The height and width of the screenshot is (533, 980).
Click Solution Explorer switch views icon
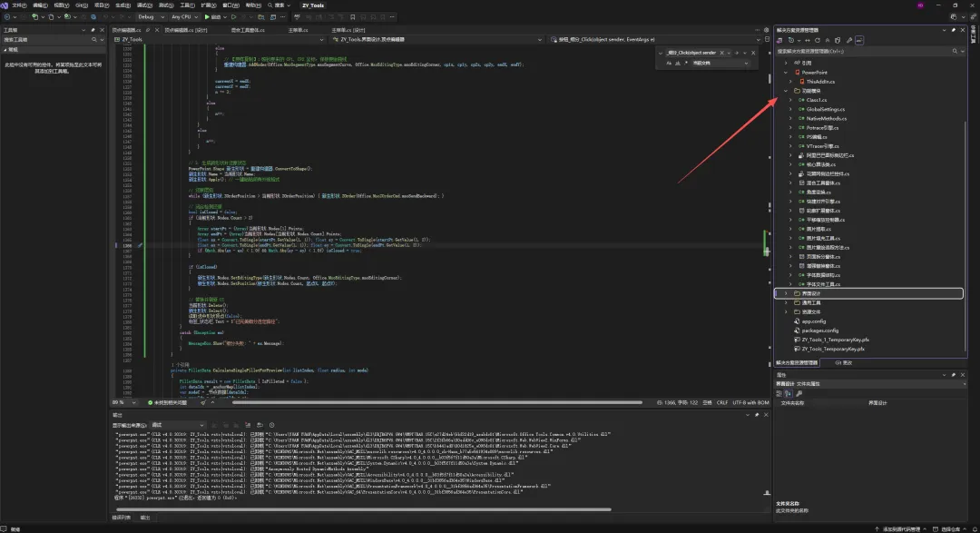[x=779, y=40]
